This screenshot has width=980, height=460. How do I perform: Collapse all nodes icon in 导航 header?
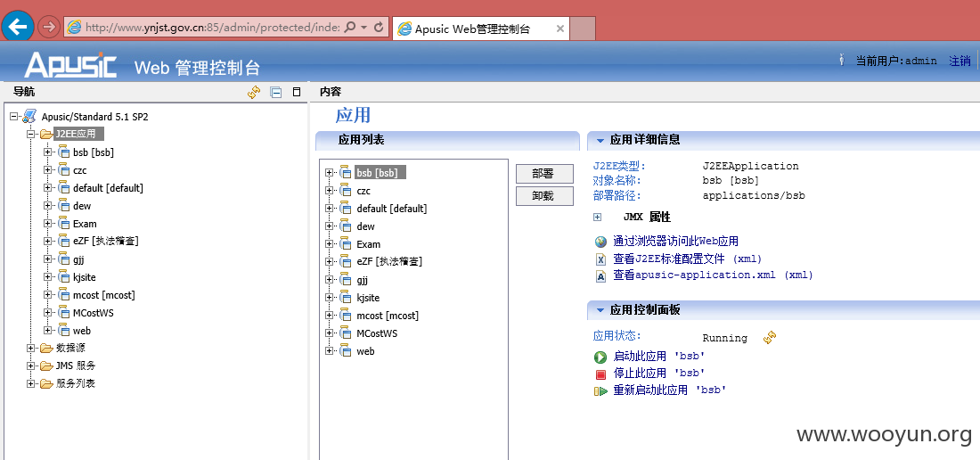click(275, 92)
